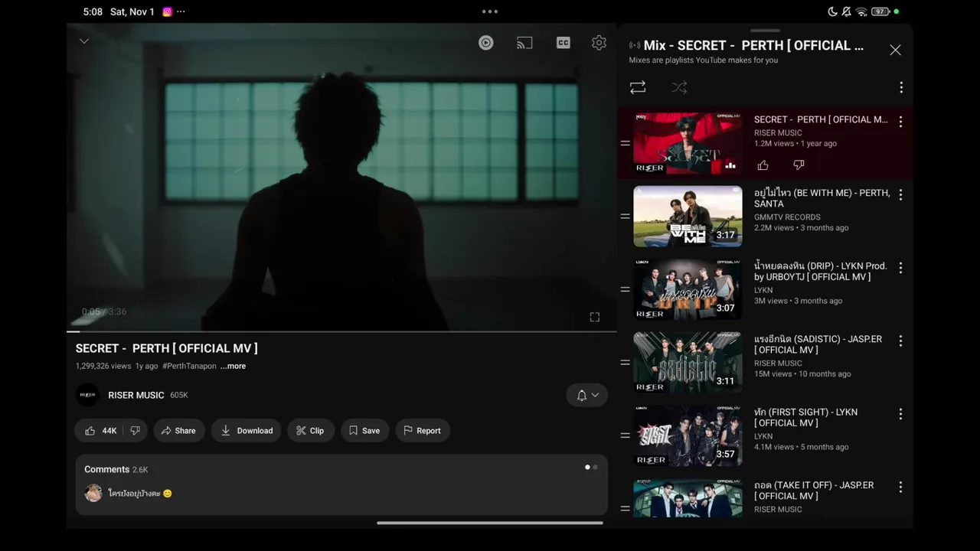This screenshot has height=551, width=980.
Task: Select SECRET - PERTH thumbnail in the Mix
Action: (x=688, y=143)
